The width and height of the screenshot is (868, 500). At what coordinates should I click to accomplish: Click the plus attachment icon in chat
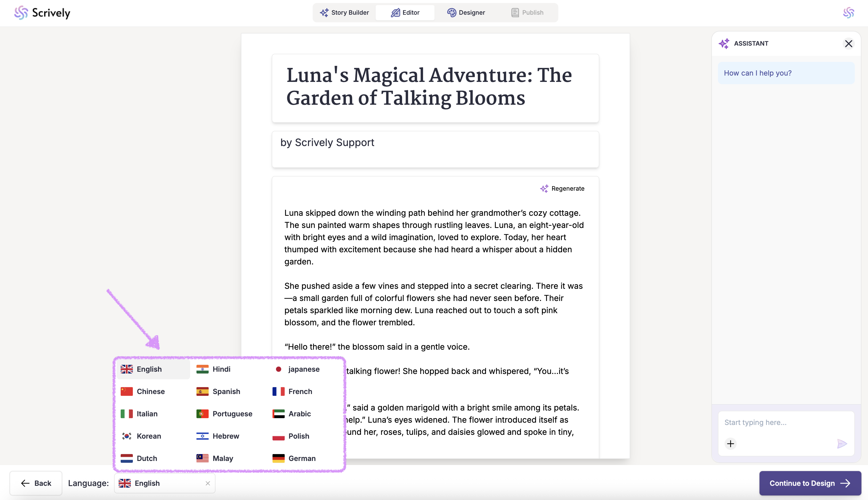point(730,444)
